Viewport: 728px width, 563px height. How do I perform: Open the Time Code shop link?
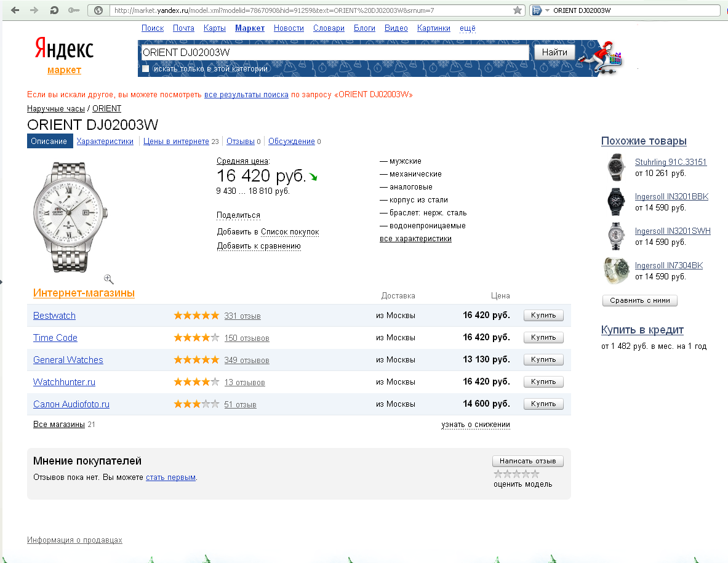55,338
